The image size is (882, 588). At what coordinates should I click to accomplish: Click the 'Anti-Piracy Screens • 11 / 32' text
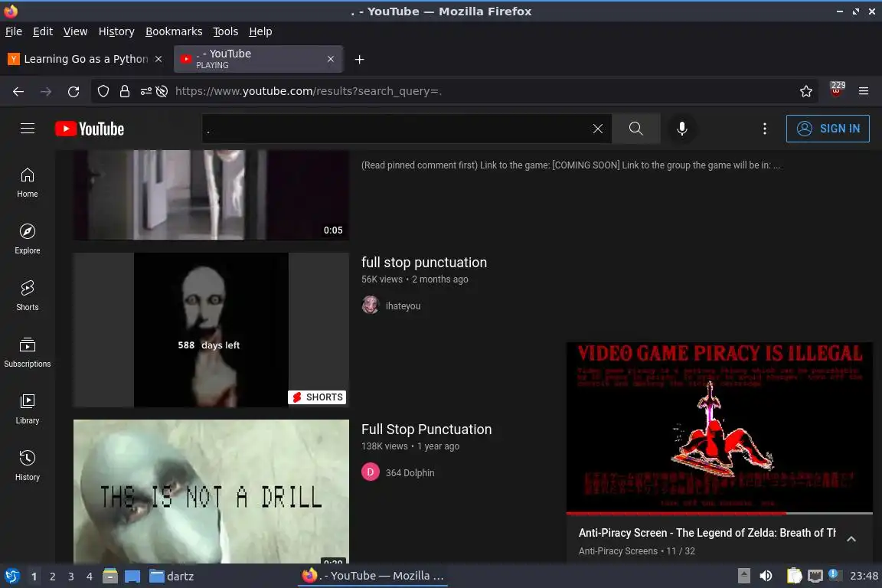tap(637, 550)
